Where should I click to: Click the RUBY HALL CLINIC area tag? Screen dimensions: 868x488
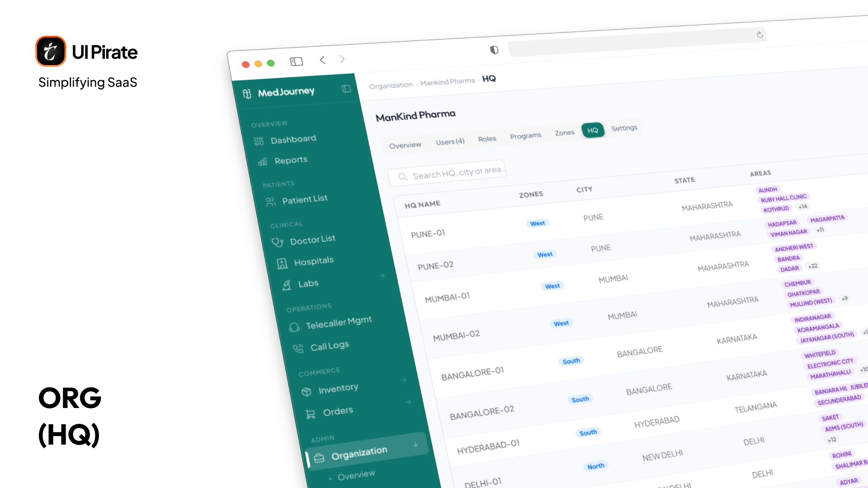point(783,198)
